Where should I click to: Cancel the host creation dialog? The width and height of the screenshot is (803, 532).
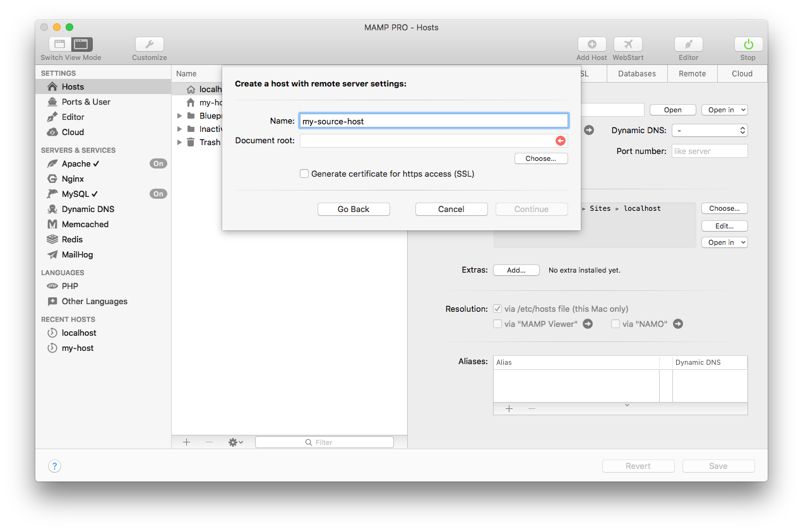pos(451,209)
